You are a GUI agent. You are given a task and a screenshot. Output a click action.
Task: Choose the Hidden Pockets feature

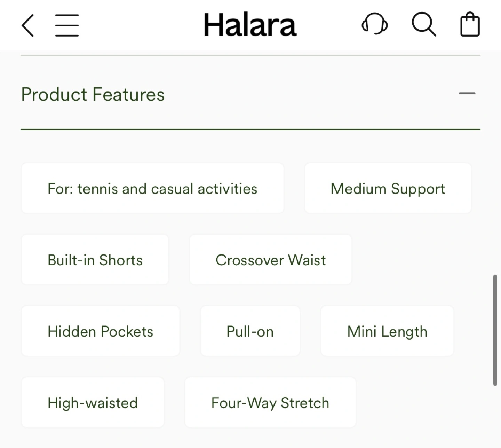click(x=101, y=331)
